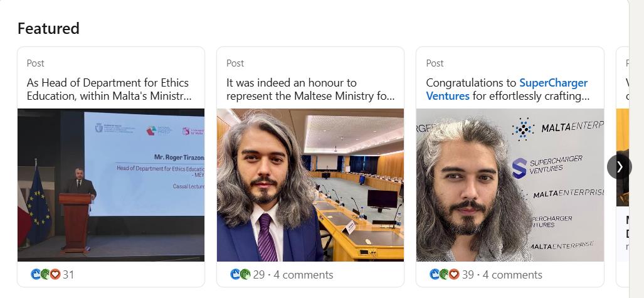Click the like reaction icon on the 39-reaction post
Screen dimensions: 644x298
coord(435,274)
